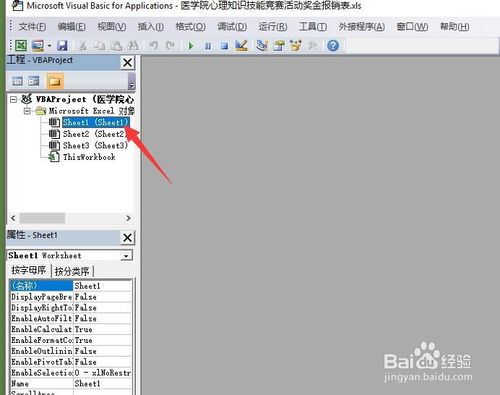Image resolution: width=500 pixels, height=395 pixels.
Task: Select ThisWorkbook in the project tree
Action: point(89,157)
